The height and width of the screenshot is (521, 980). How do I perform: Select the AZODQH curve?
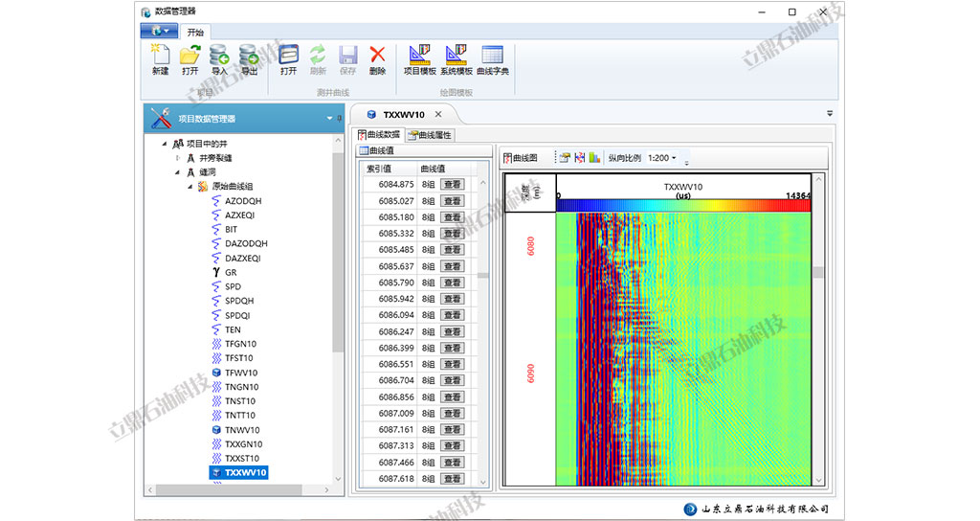(243, 201)
